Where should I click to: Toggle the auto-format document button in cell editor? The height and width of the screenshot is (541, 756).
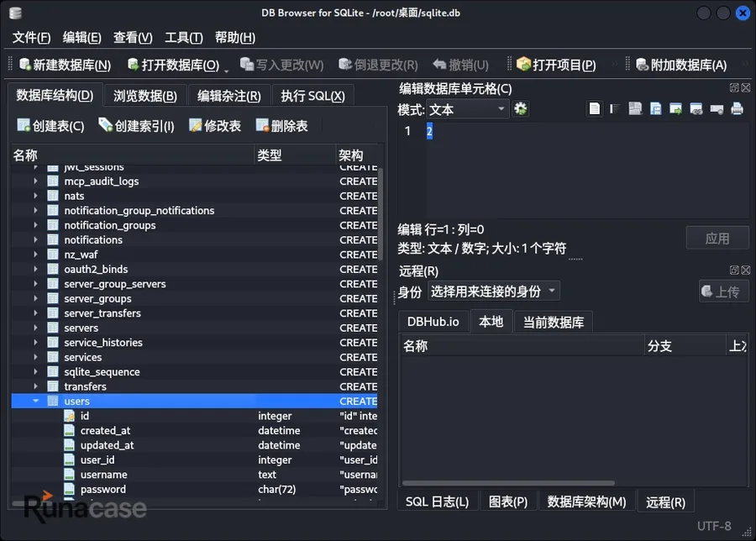click(595, 109)
